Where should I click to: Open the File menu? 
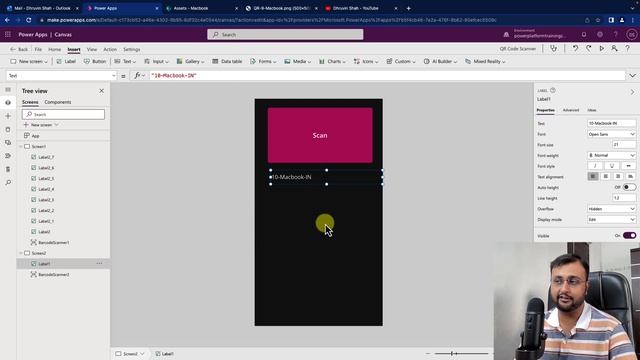click(38, 49)
